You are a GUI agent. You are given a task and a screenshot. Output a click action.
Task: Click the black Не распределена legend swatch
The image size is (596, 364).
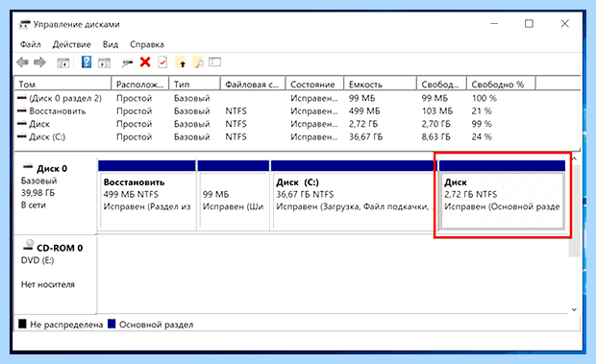[x=22, y=324]
